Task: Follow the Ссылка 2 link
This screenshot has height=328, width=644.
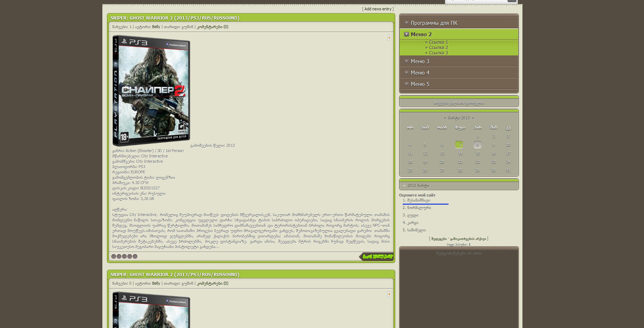Action: pyautogui.click(x=438, y=48)
